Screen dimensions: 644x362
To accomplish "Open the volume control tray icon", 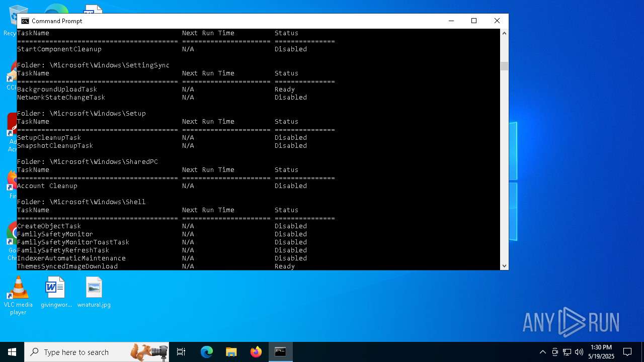I will click(579, 352).
